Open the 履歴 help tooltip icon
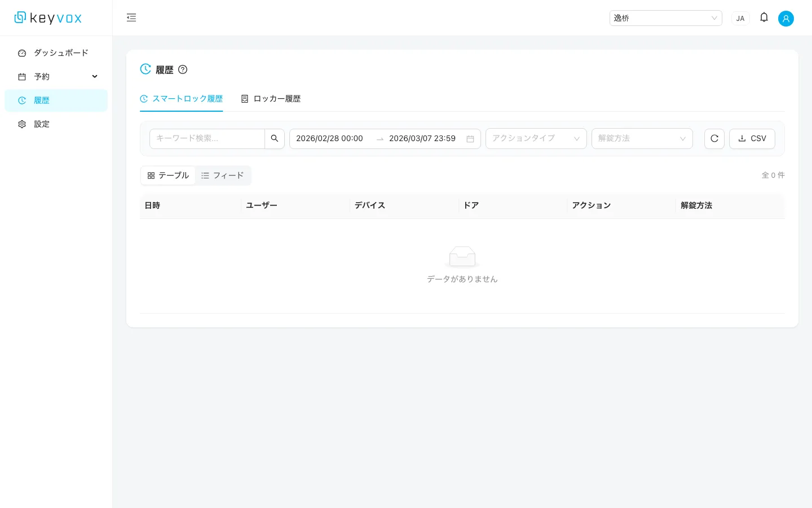 (x=183, y=69)
